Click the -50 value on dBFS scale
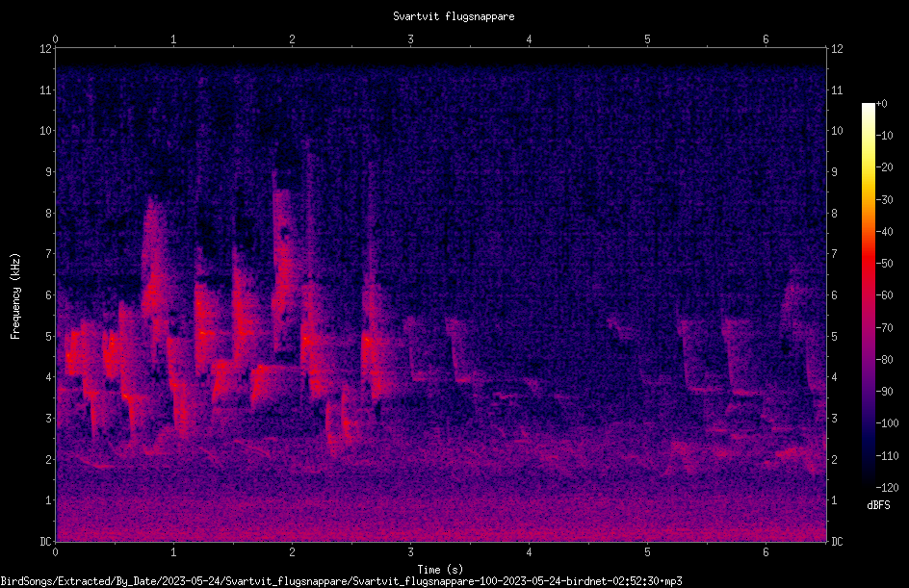 coord(885,263)
